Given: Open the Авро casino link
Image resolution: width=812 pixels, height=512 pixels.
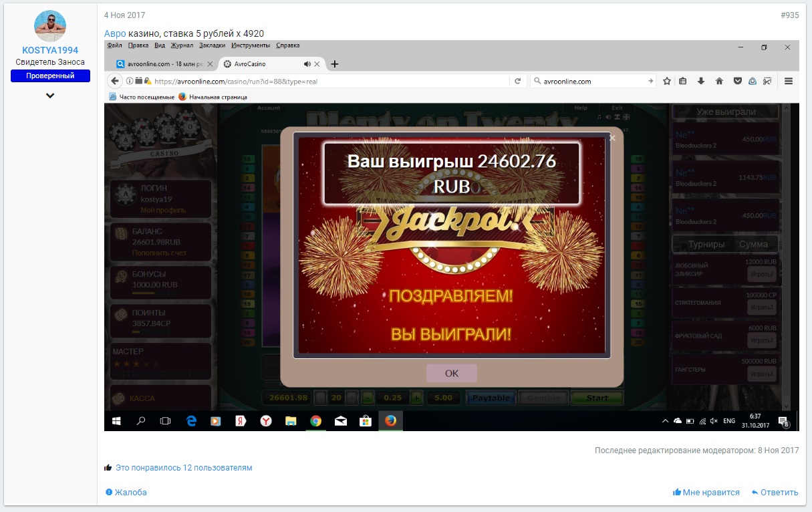Looking at the screenshot, I should tap(115, 33).
